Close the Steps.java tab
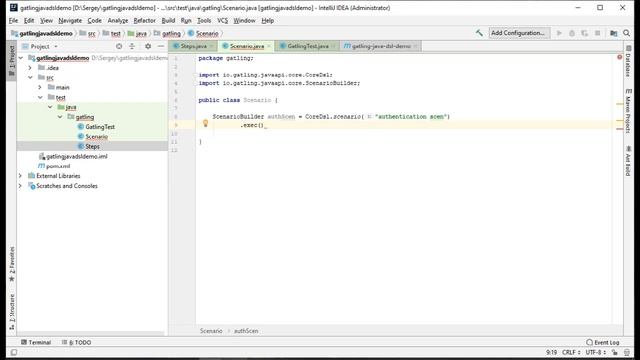Viewport: 640px width, 360px height. click(x=211, y=47)
